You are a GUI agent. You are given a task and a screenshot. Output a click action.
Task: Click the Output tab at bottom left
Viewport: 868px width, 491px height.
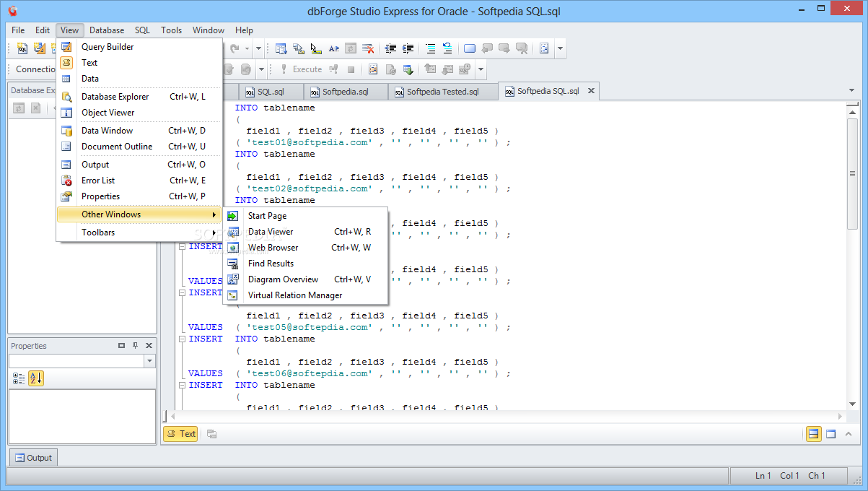pos(33,458)
